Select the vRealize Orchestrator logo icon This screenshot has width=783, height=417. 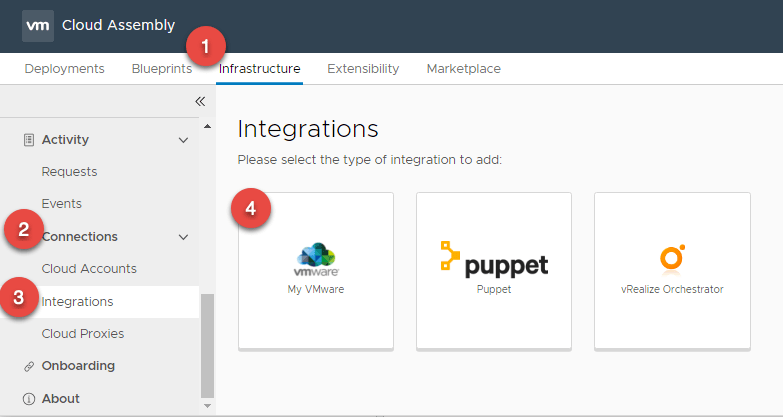tap(671, 259)
